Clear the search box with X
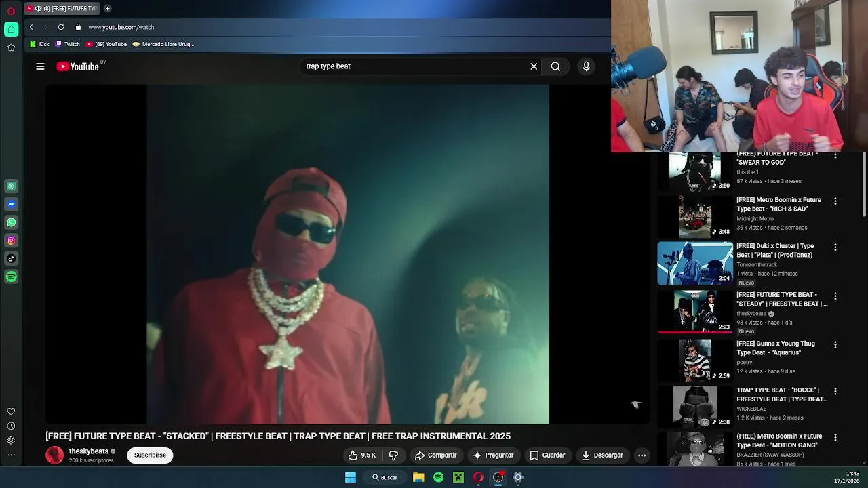 coord(534,66)
